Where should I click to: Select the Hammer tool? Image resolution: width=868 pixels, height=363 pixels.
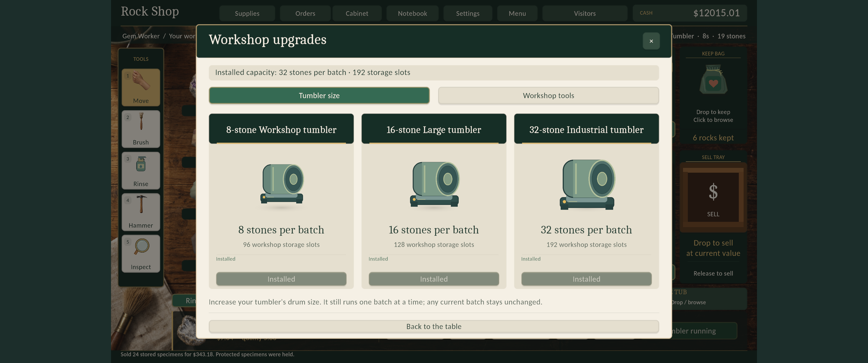[141, 212]
